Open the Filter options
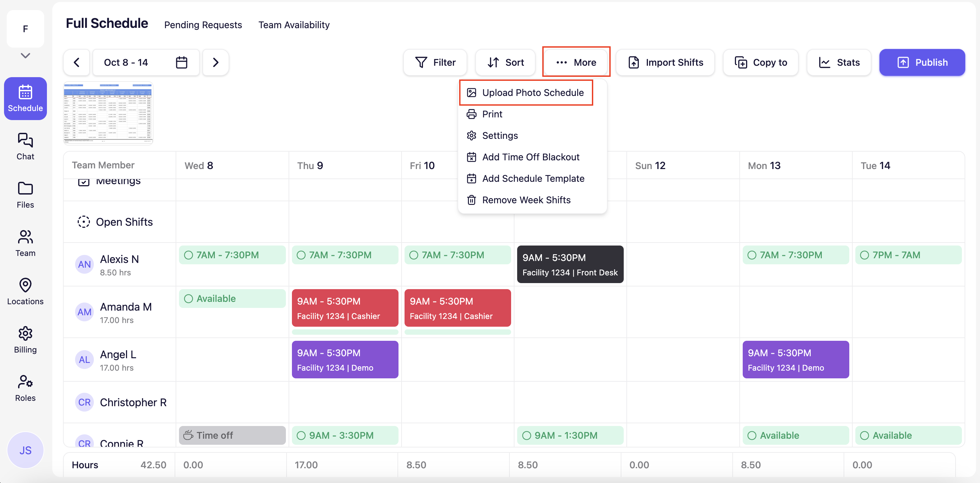The height and width of the screenshot is (483, 980). click(x=435, y=62)
